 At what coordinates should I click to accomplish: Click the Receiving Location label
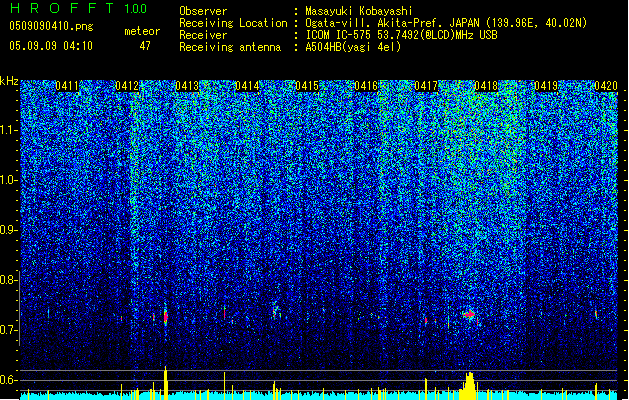233,23
